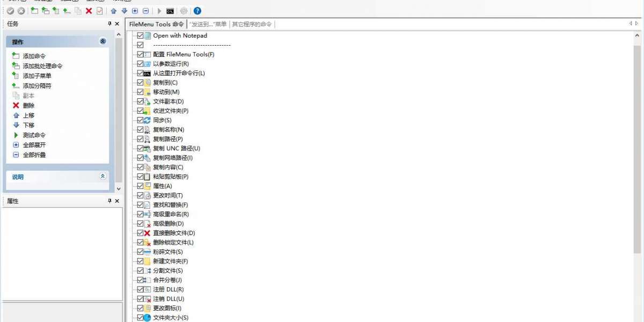Screen dimensions: 644x322
Task: Select the 复制 UNC 路径(U) row
Action: tap(177, 148)
